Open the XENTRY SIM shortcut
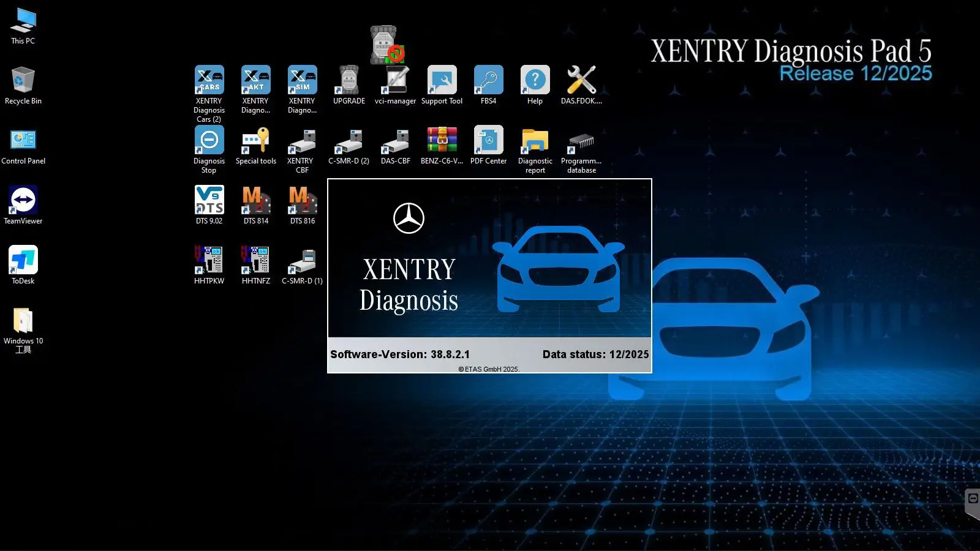This screenshot has width=980, height=551. pyautogui.click(x=302, y=80)
